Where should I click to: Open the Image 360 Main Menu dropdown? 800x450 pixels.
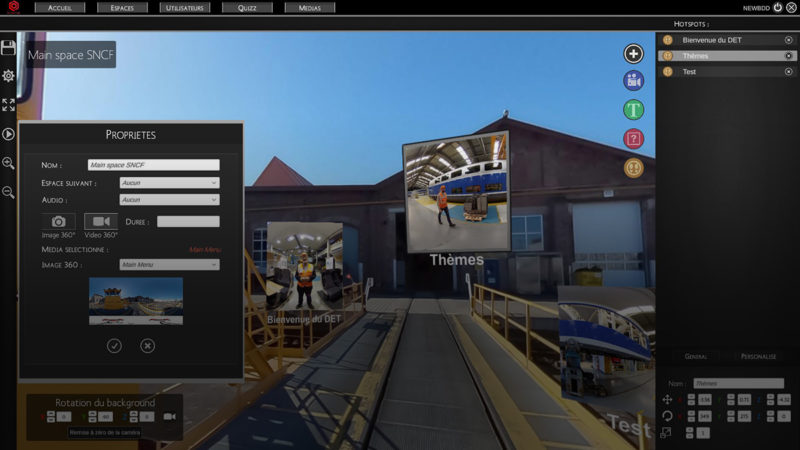point(169,264)
